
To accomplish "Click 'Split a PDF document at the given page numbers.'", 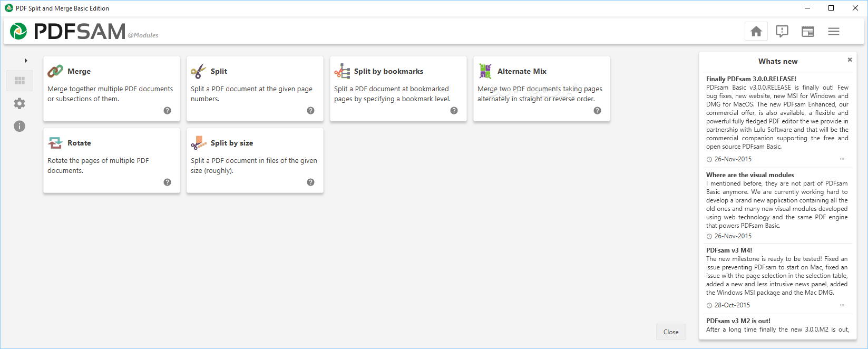I will 251,94.
